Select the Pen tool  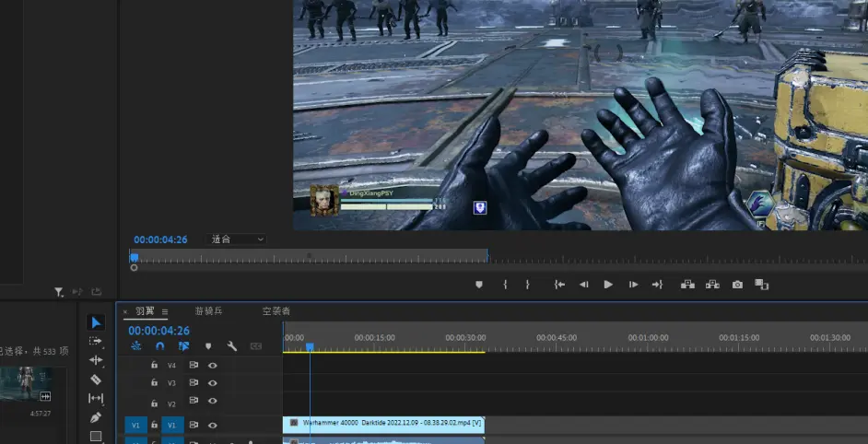96,417
